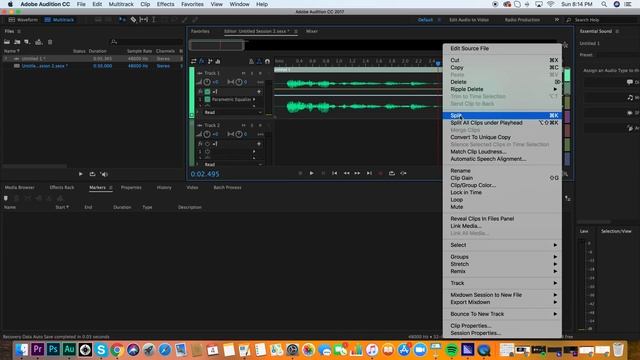The width and height of the screenshot is (640, 360).
Task: Click the Stop button in the editor transport
Action: (300, 173)
